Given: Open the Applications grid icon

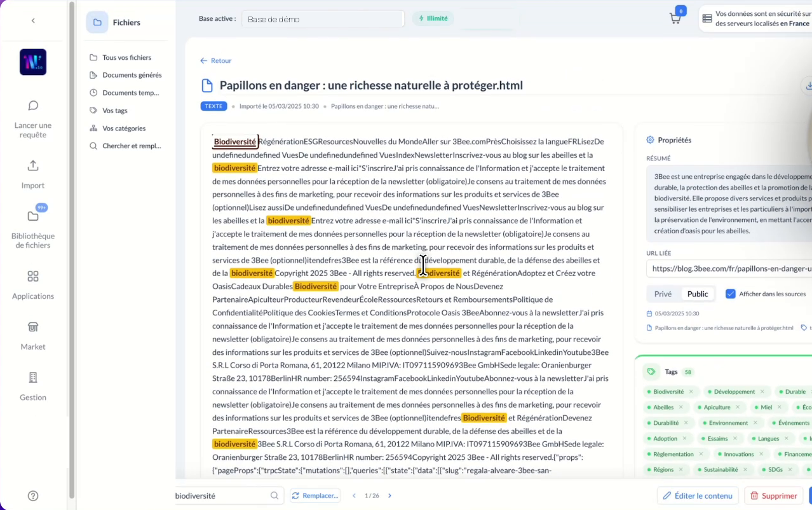Looking at the screenshot, I should (x=33, y=277).
